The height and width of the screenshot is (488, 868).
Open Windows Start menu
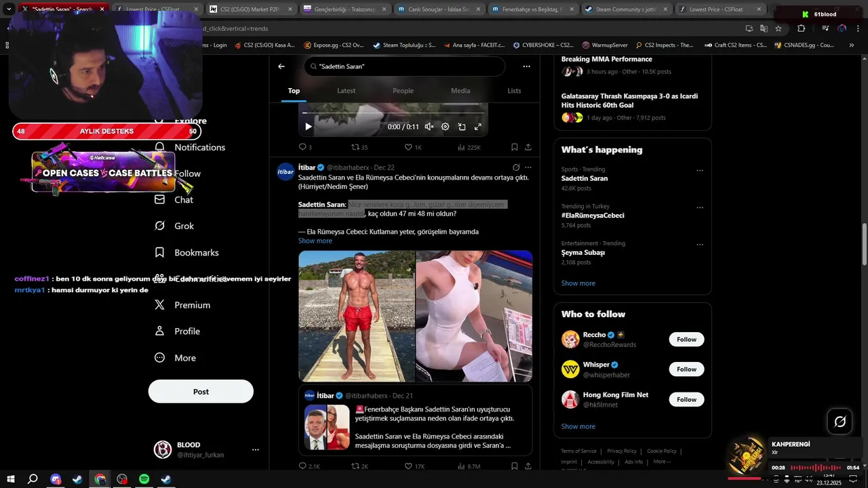[x=10, y=479]
